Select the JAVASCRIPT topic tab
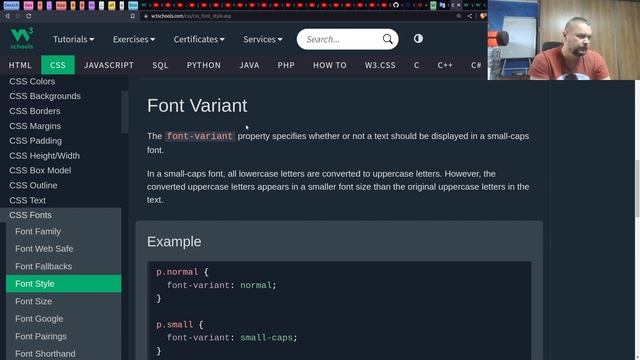 (109, 65)
